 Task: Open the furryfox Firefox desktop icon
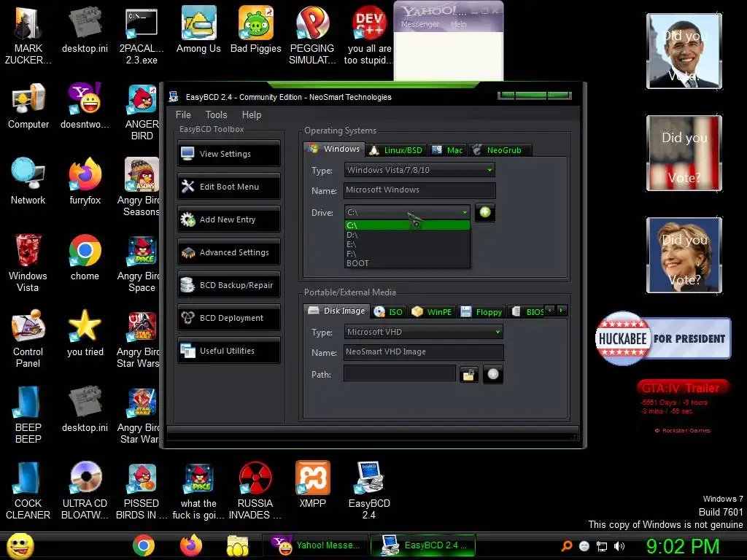click(x=85, y=182)
